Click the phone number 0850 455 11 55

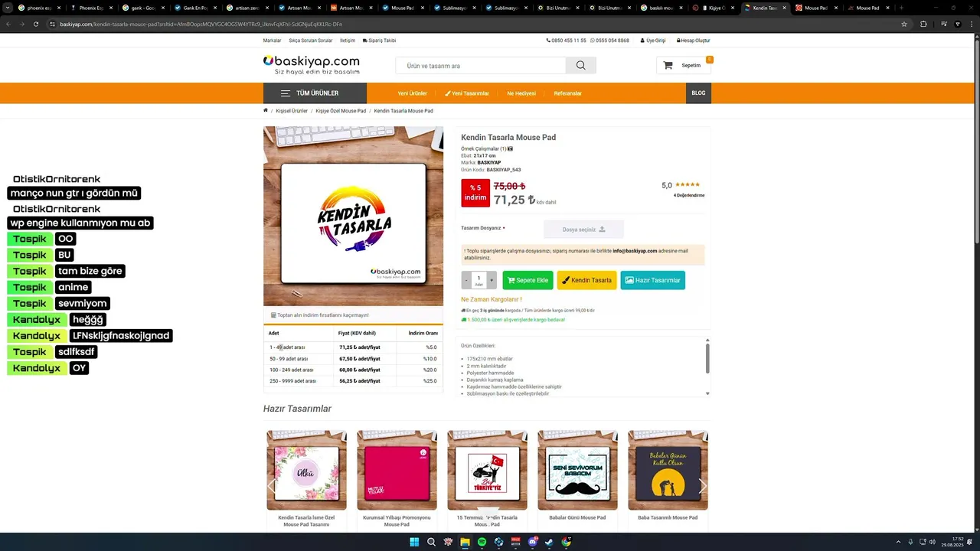click(566, 41)
